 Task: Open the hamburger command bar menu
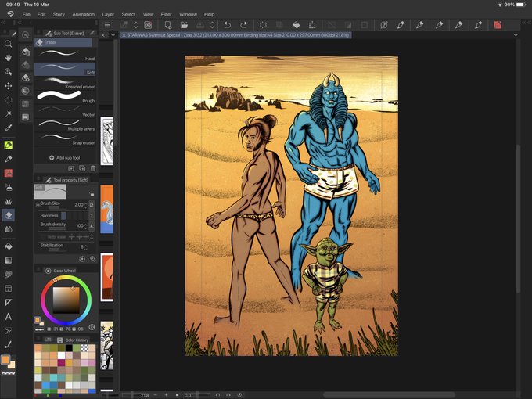click(107, 25)
